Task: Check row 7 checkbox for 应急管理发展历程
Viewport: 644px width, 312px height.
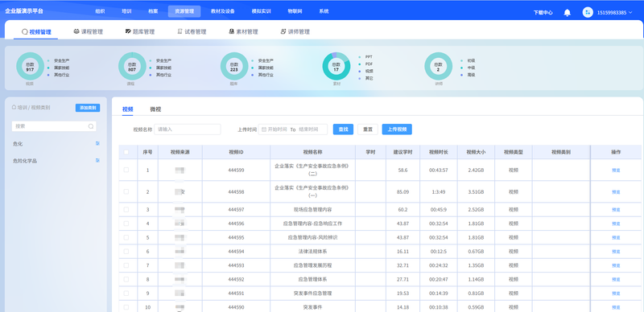Action: point(126,265)
